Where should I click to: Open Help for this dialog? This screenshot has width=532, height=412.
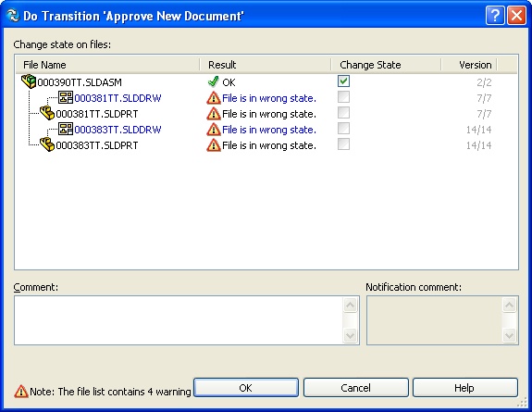pyautogui.click(x=465, y=388)
